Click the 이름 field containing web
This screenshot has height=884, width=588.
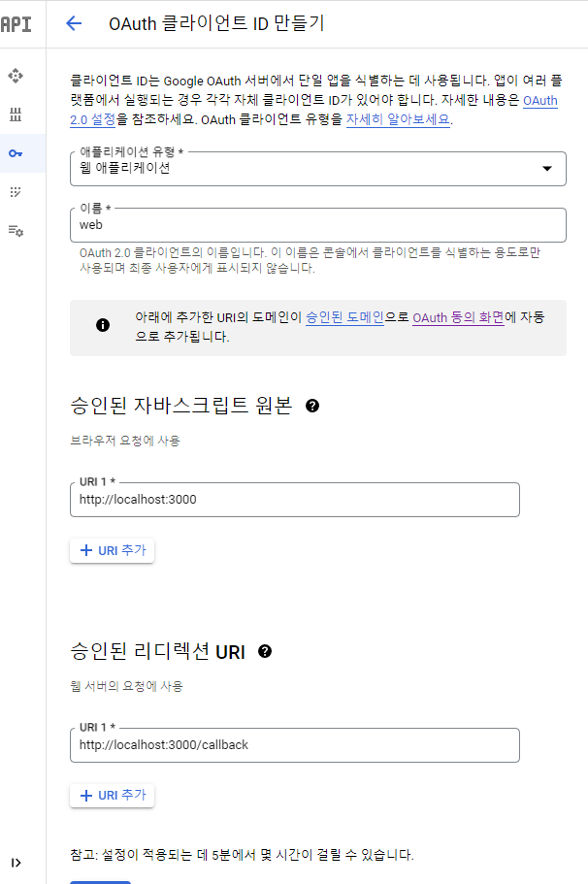click(x=318, y=224)
